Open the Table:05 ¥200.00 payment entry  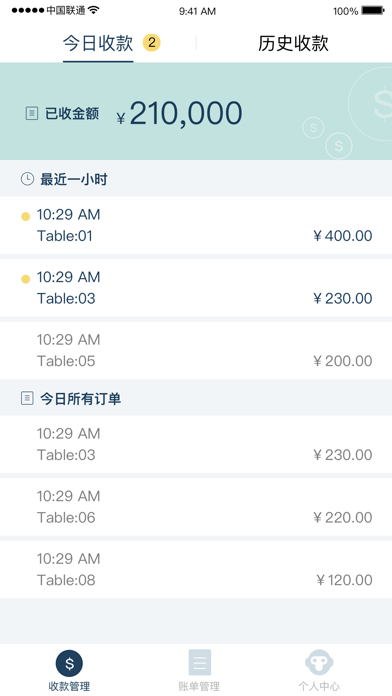[196, 350]
